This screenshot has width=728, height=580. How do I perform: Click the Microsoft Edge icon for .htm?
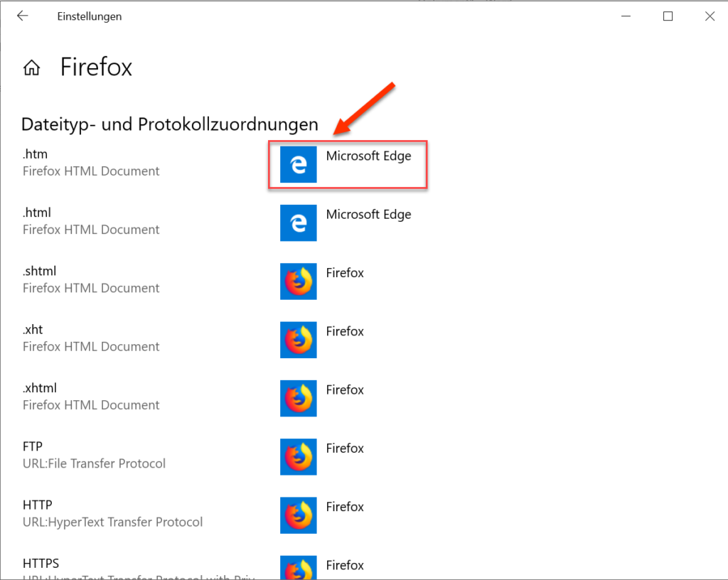(x=298, y=164)
